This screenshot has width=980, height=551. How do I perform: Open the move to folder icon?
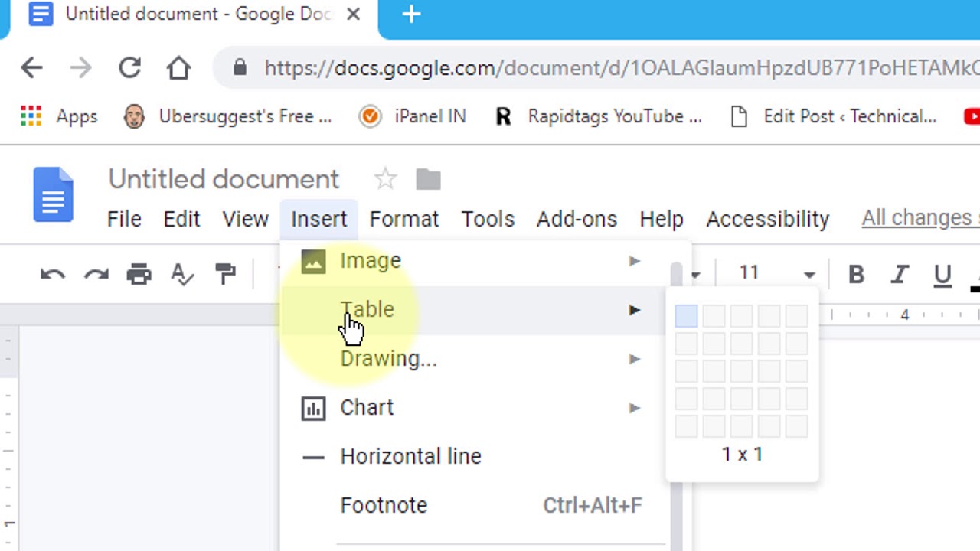[x=428, y=179]
